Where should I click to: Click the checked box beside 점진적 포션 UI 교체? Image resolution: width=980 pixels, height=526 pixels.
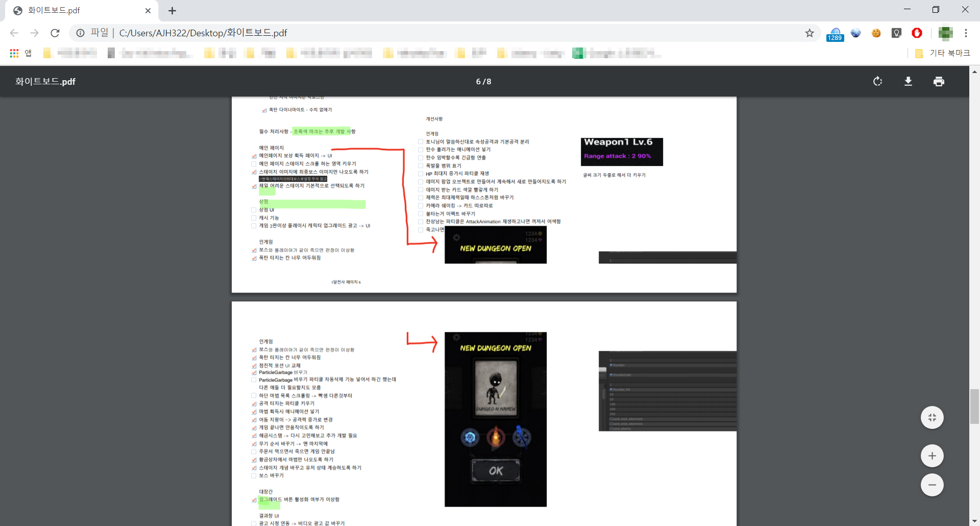(x=254, y=366)
